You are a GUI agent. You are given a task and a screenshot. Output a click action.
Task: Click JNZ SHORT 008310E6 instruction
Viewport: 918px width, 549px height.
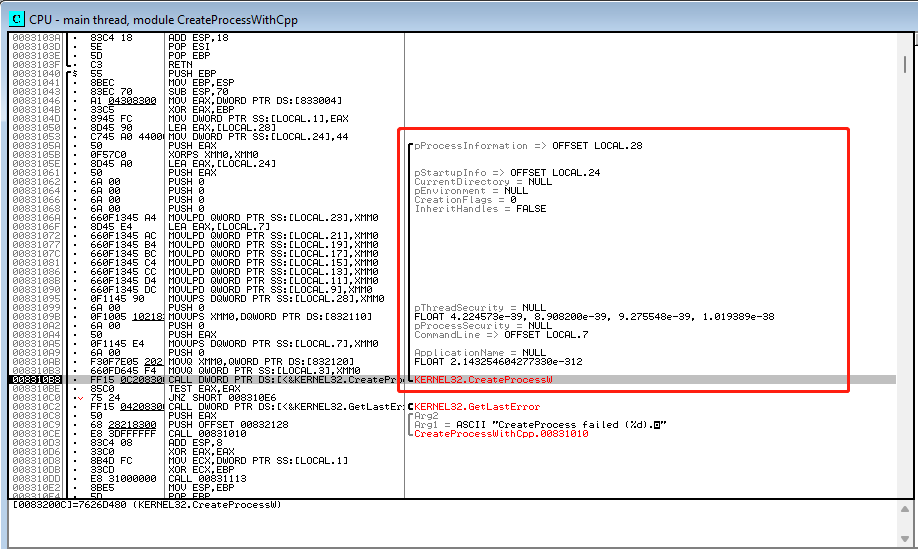[222, 398]
